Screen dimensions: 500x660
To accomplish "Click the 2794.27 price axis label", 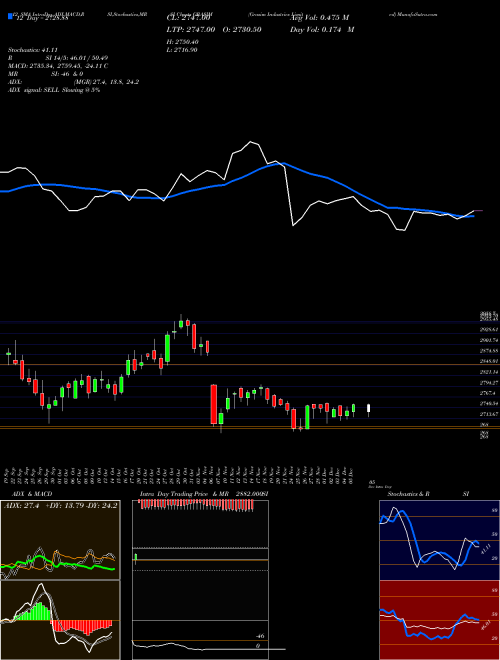I will point(489,383).
